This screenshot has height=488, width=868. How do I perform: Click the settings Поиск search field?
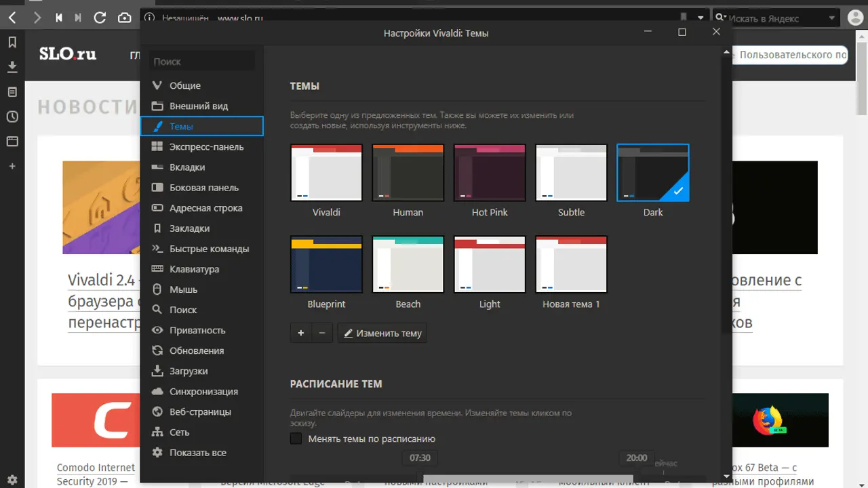pos(202,62)
